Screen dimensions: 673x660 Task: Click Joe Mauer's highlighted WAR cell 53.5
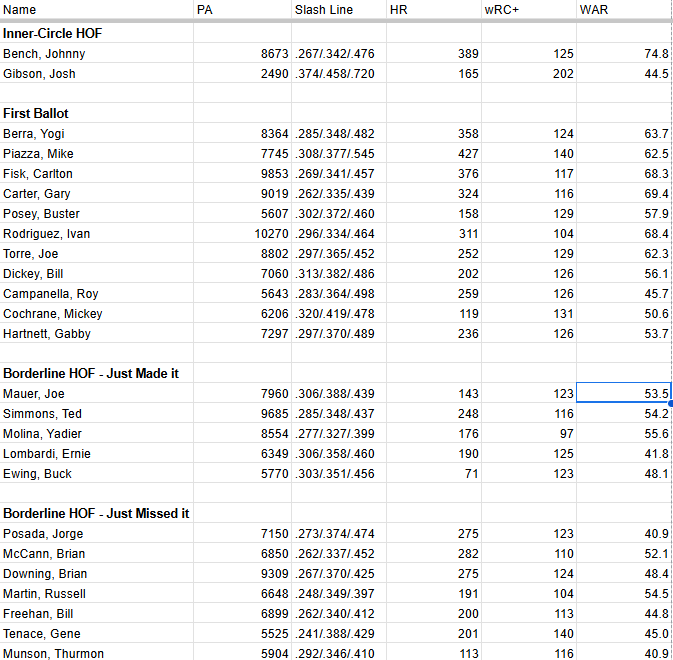624,394
